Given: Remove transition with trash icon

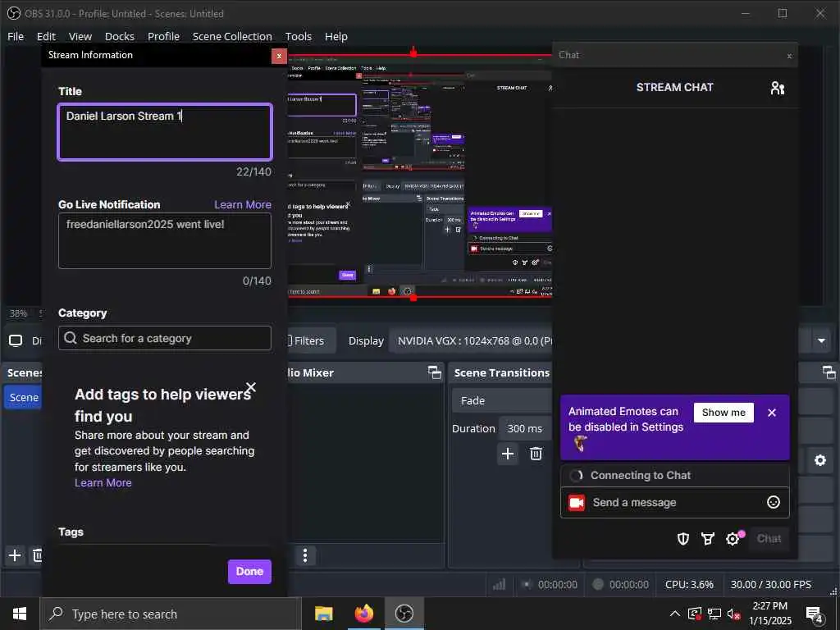Looking at the screenshot, I should (536, 454).
